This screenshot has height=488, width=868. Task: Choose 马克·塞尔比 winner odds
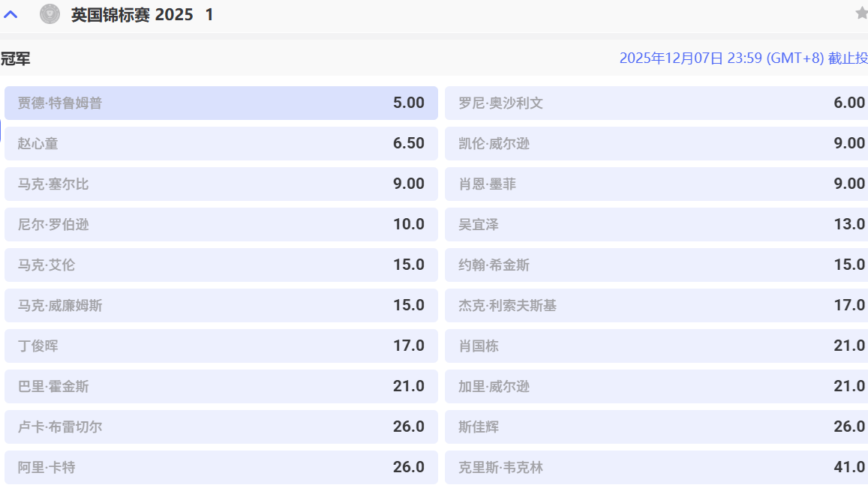point(221,184)
